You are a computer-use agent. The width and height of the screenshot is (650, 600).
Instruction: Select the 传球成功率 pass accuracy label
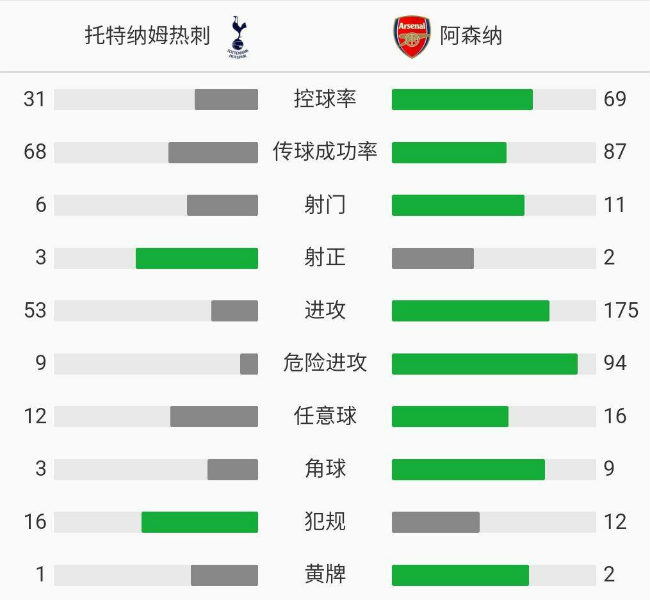tap(325, 152)
